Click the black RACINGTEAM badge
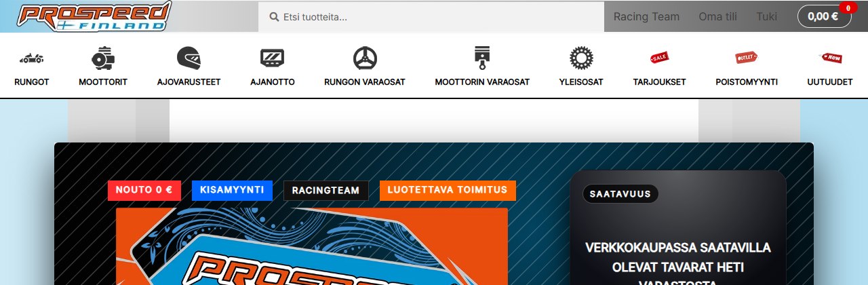868x285 pixels. point(325,191)
